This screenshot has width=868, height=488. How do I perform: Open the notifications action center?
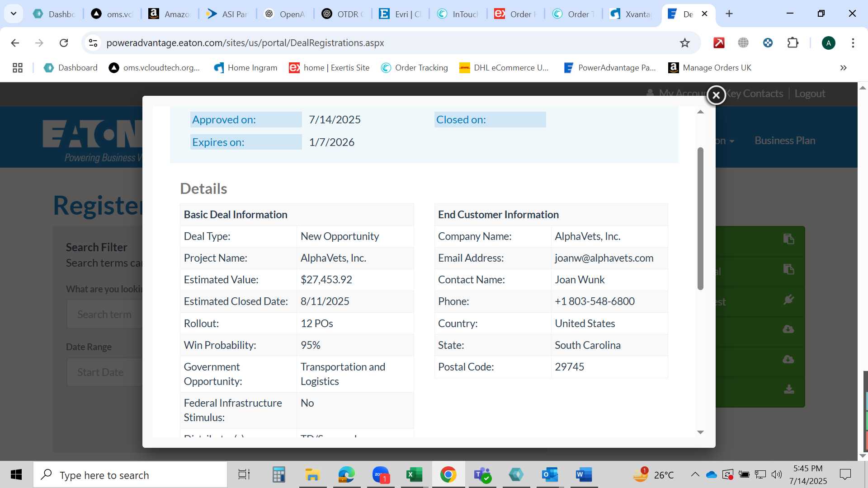point(845,474)
